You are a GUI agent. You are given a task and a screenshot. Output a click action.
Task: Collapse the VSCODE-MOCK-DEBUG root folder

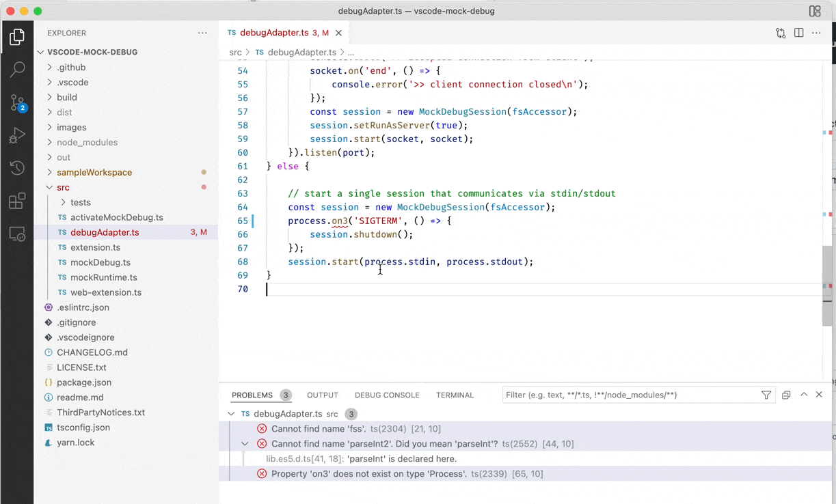coord(41,52)
